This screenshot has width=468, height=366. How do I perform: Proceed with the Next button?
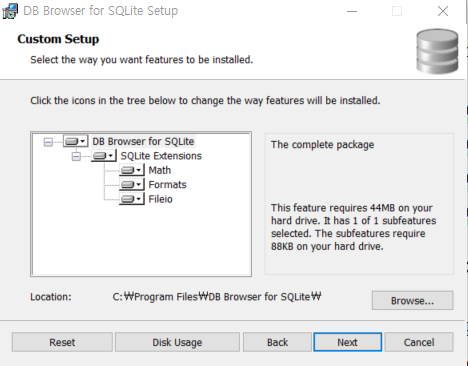click(347, 342)
